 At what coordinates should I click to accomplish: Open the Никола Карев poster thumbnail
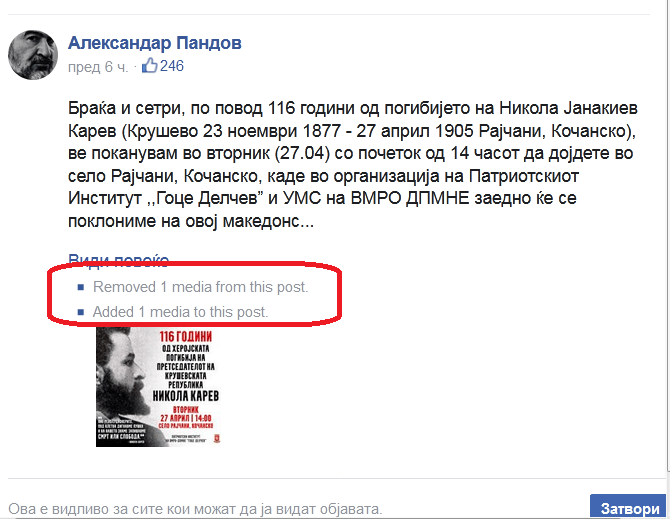[x=158, y=387]
